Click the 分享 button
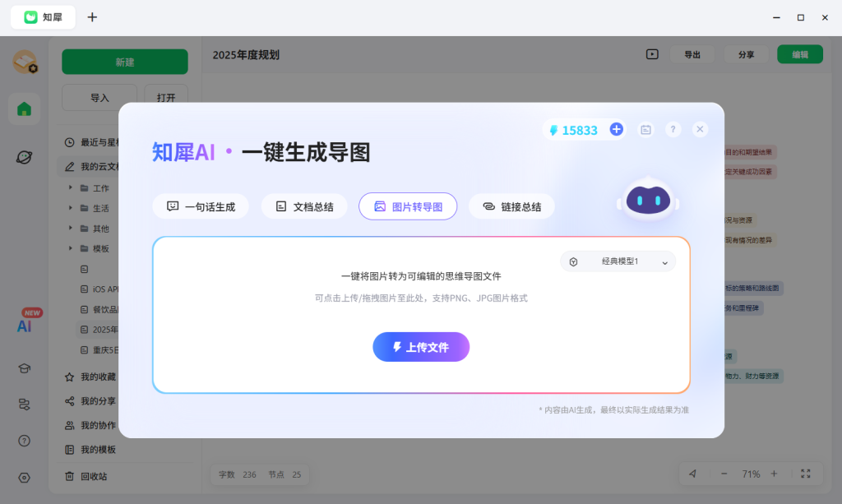The image size is (842, 504). pos(746,55)
